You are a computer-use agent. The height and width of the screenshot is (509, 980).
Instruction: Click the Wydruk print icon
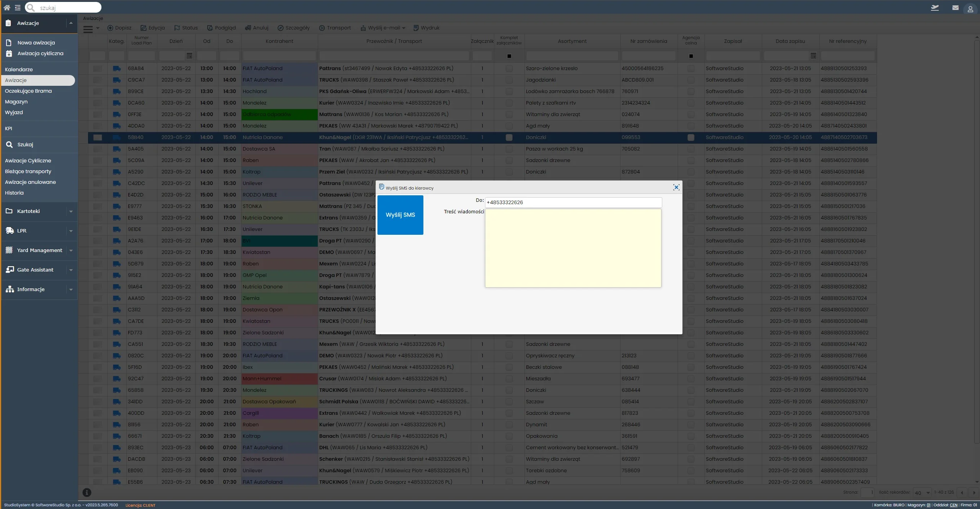[x=416, y=28]
